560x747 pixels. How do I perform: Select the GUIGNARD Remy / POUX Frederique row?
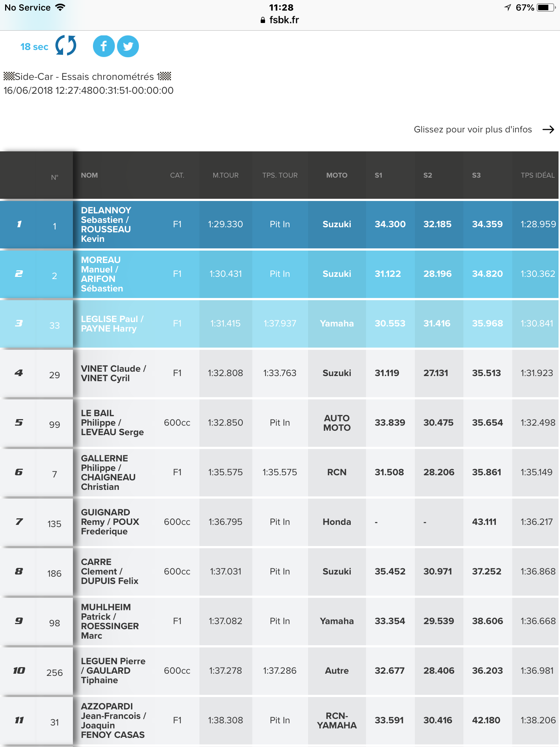point(280,522)
